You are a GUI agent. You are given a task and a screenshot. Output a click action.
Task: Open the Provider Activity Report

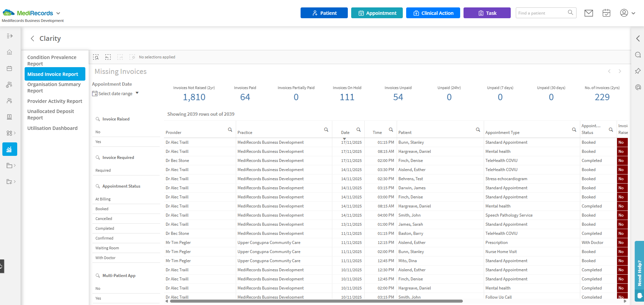(x=55, y=101)
